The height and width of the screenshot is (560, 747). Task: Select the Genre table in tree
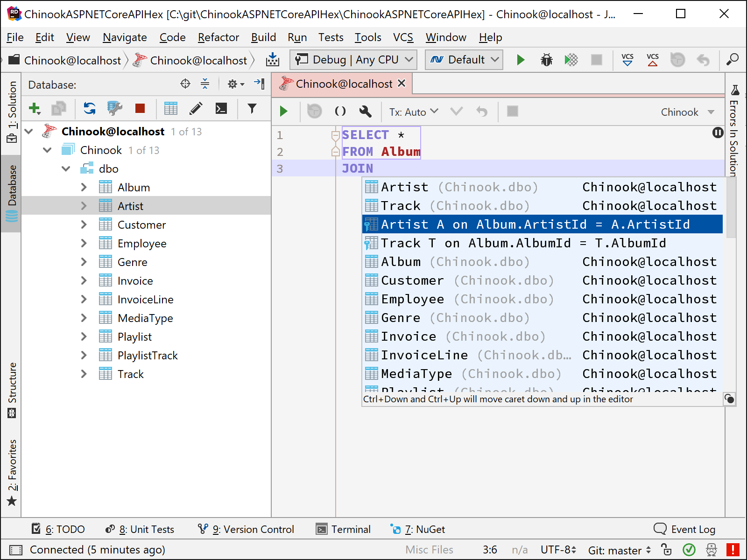click(132, 262)
